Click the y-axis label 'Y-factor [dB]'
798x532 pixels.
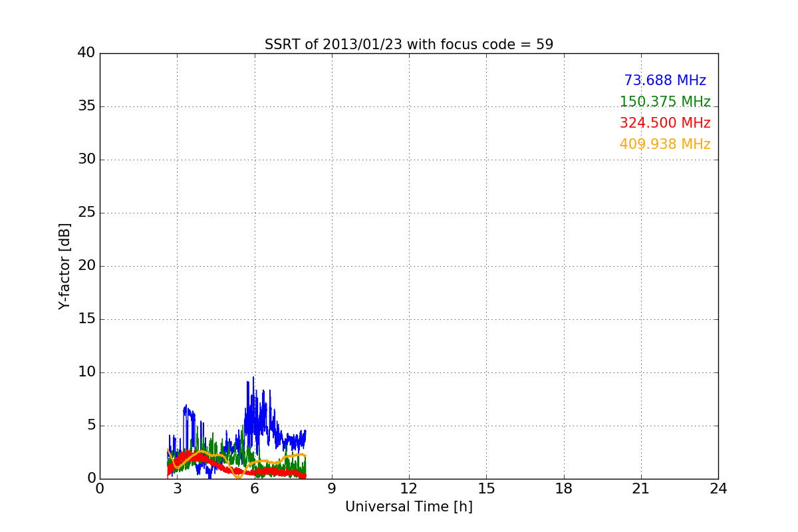65,266
